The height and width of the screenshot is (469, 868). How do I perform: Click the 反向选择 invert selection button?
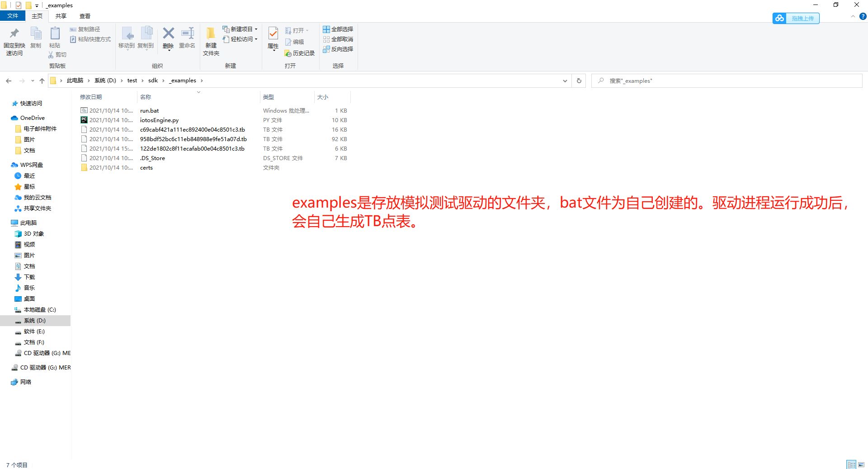(x=338, y=49)
